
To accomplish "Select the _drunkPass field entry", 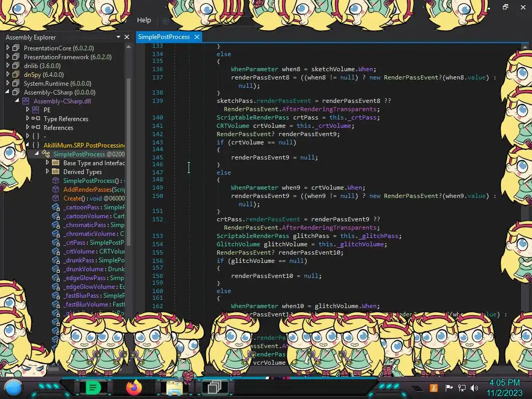I will (x=94, y=260).
